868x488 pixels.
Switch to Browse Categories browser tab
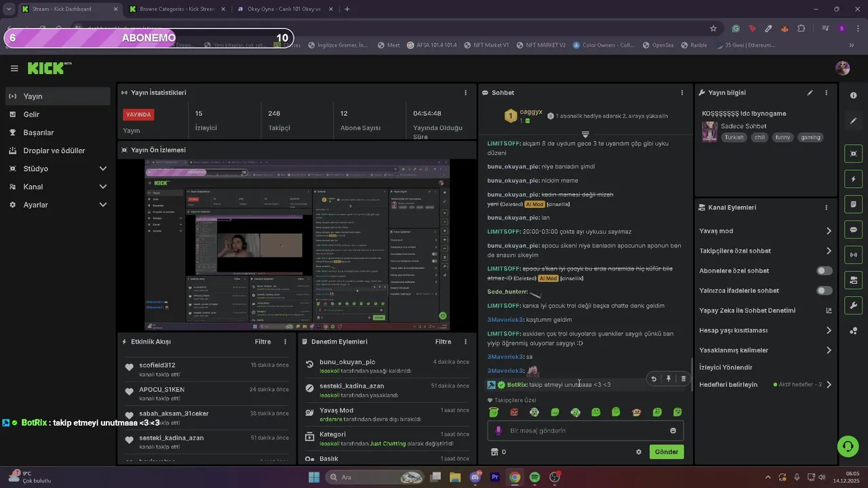tap(176, 9)
